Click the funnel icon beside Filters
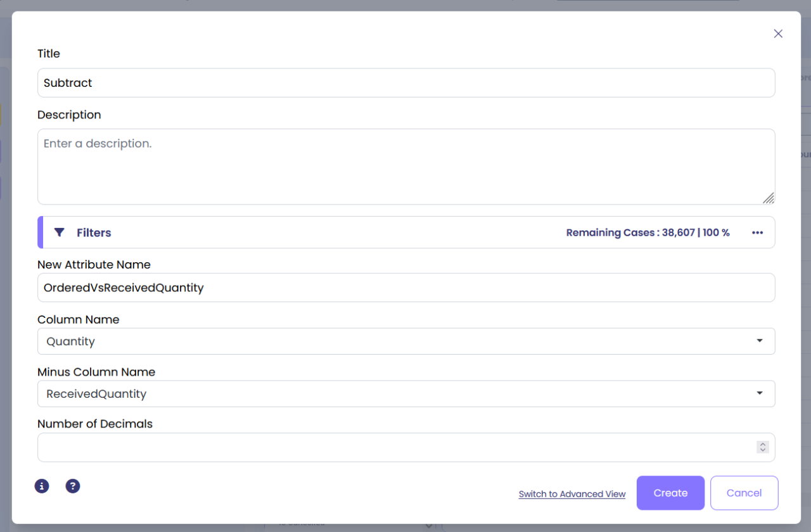 click(59, 232)
